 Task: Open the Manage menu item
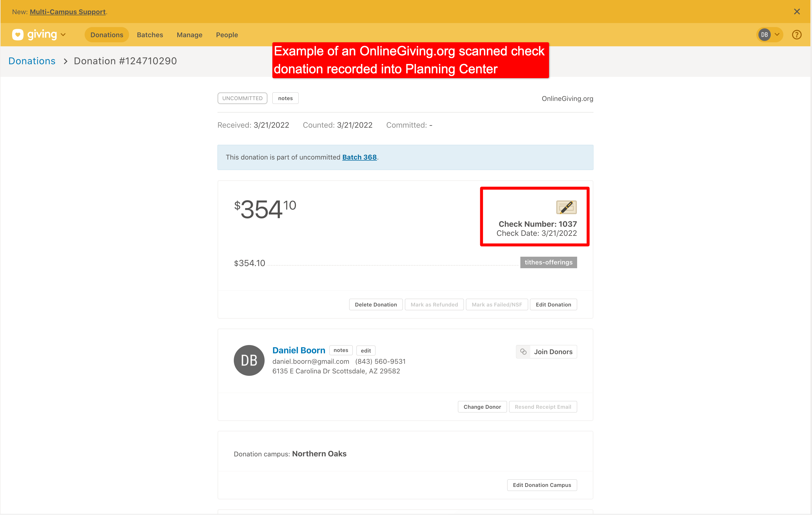(190, 35)
